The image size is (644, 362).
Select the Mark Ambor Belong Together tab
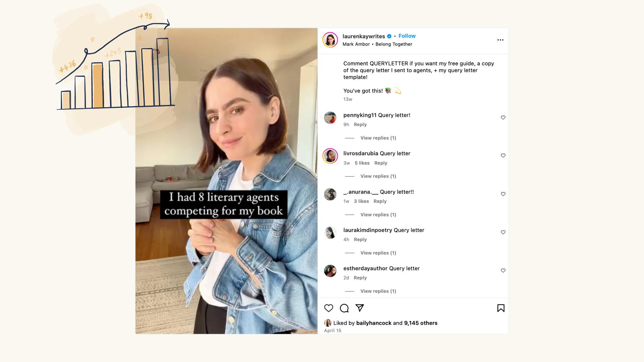pos(378,44)
